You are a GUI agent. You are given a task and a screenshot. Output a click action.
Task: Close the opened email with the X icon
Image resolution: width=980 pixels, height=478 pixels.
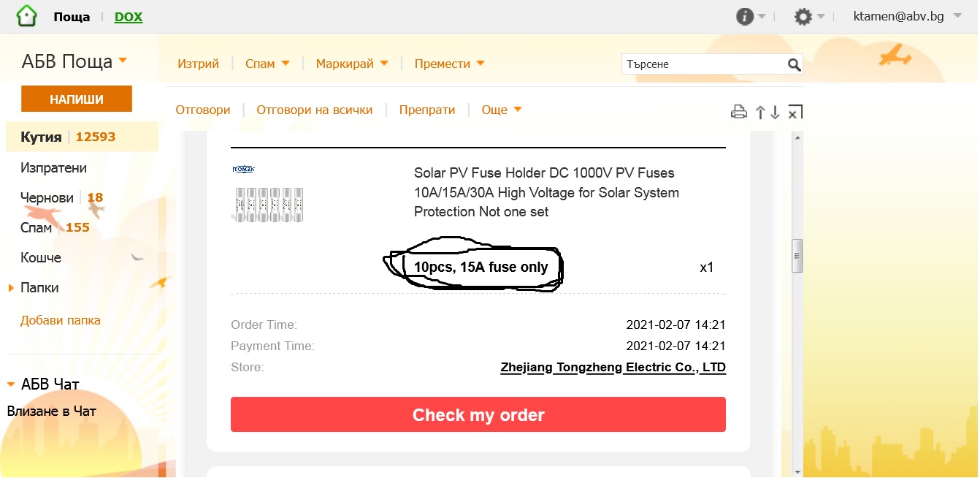coord(795,112)
